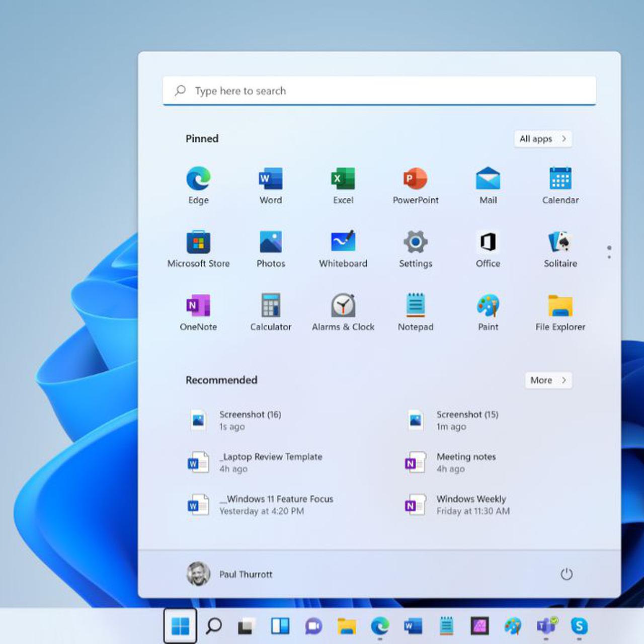
Task: Click the Type here to search box
Action: coord(379,91)
